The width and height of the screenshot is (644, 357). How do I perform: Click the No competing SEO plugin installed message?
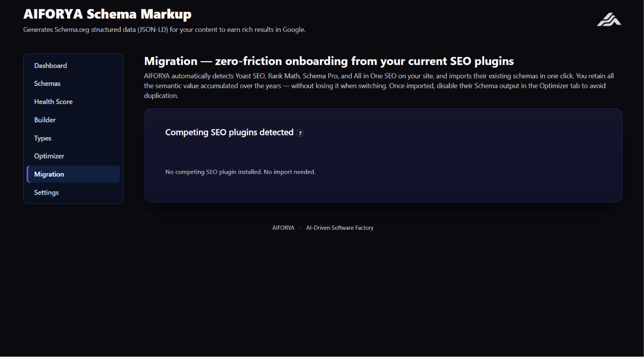(240, 172)
